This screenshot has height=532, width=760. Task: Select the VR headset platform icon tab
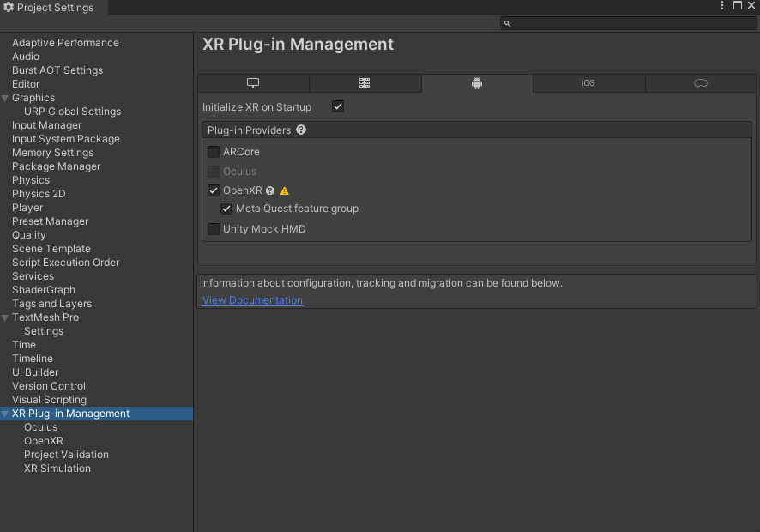coord(700,83)
